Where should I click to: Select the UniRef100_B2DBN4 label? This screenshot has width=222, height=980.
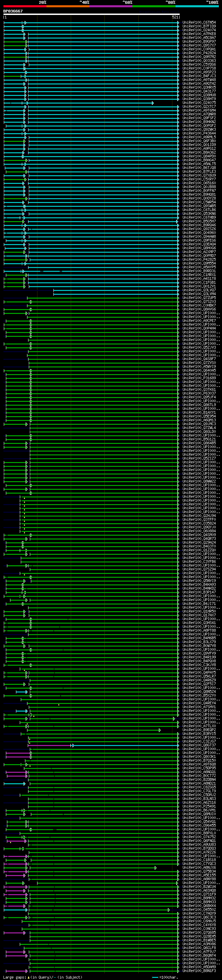click(x=199, y=779)
